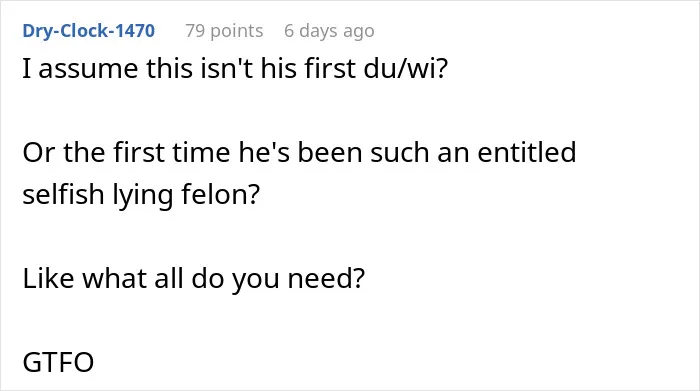Click the Like what all do you need line
The image size is (700, 391).
(194, 279)
